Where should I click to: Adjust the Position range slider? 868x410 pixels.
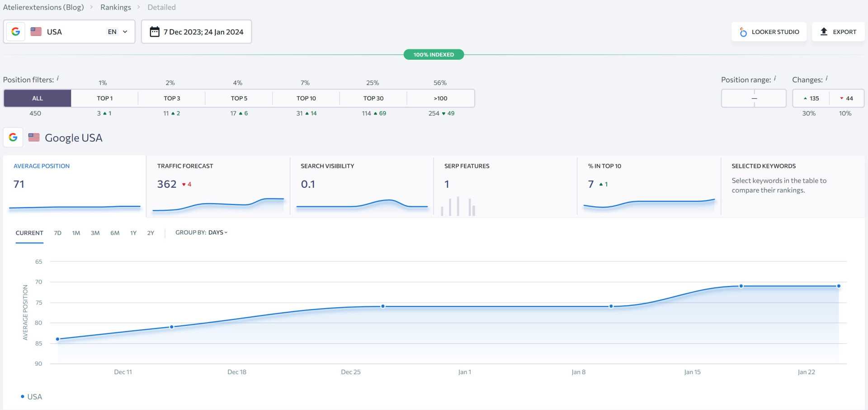754,98
